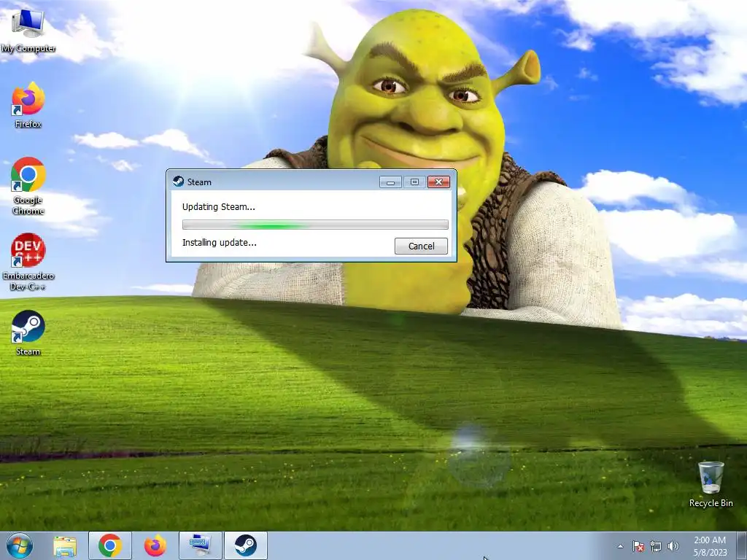
Task: Select the Recycle Bin desktop icon
Action: pos(711,484)
